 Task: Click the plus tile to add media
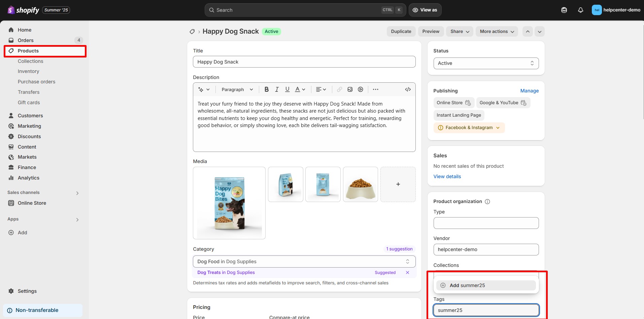(398, 184)
